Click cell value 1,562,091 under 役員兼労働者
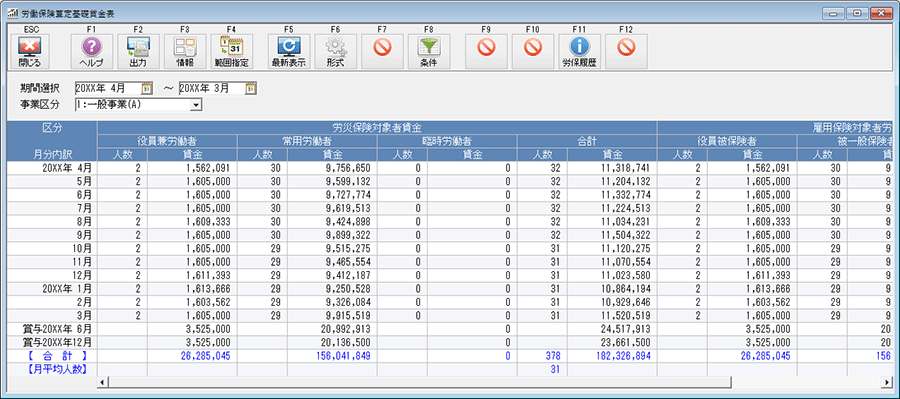This screenshot has height=399, width=900. [207, 168]
